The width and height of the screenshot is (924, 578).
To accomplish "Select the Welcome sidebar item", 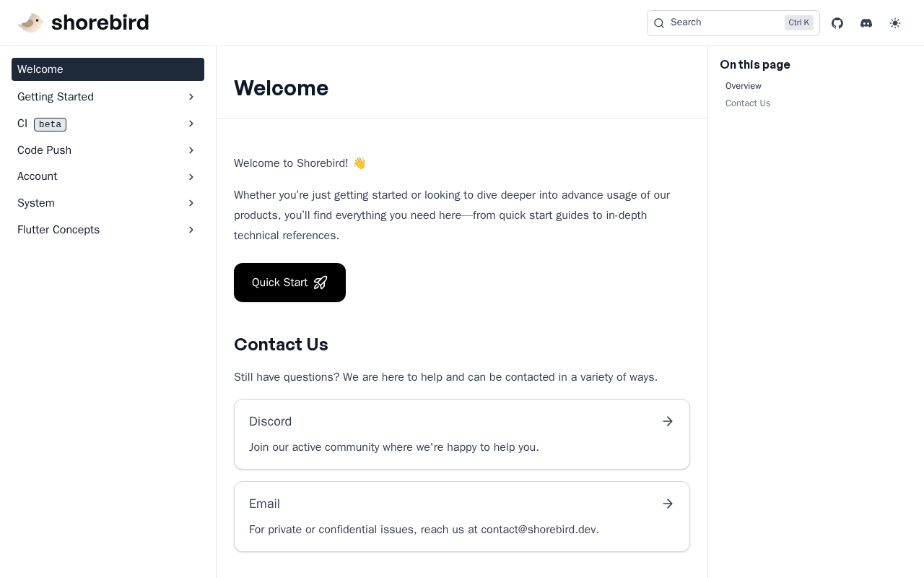I will coord(108,69).
